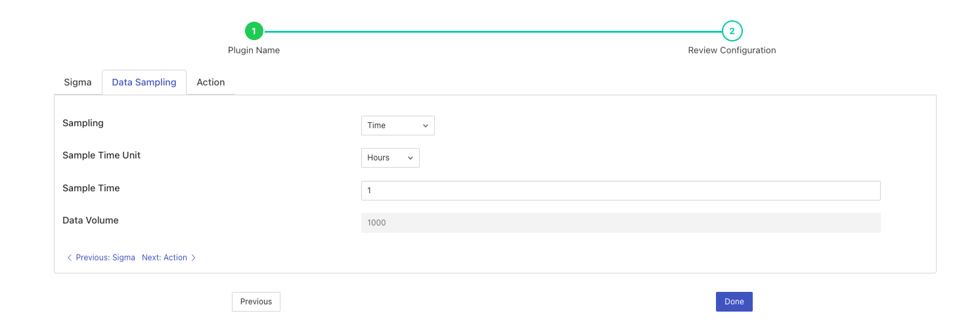This screenshot has height=330, width=980.
Task: Go back via Previous: Sigma link
Action: (x=105, y=258)
